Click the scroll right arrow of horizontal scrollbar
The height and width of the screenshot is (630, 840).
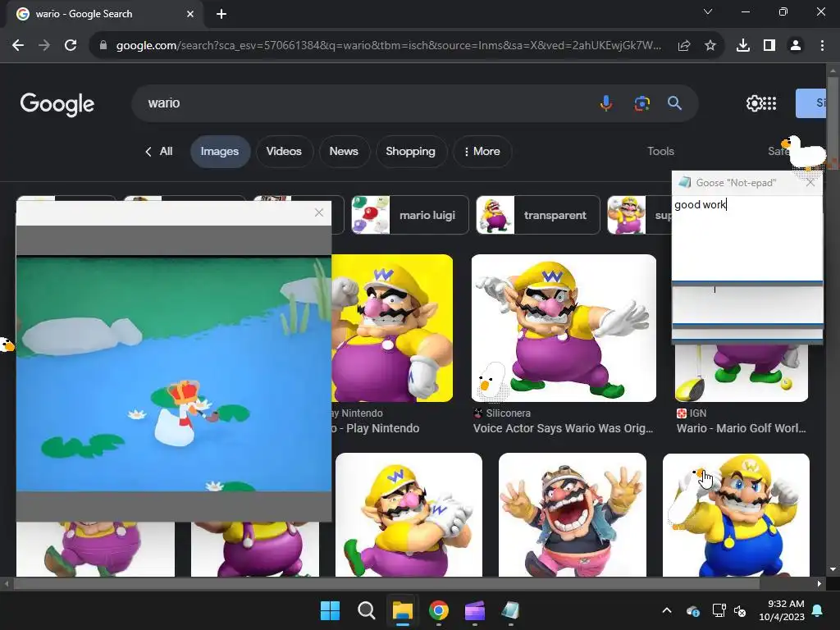click(819, 584)
